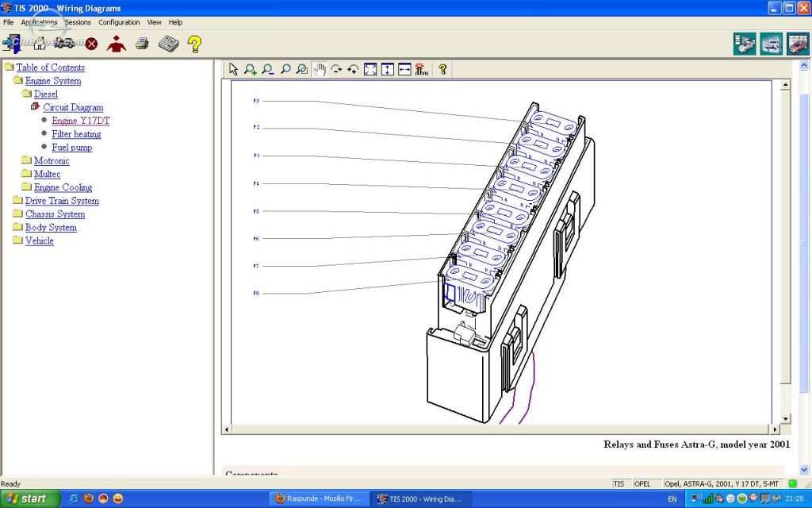This screenshot has height=508, width=812.
Task: Expand the Engine Cooling folder
Action: pyautogui.click(x=27, y=187)
